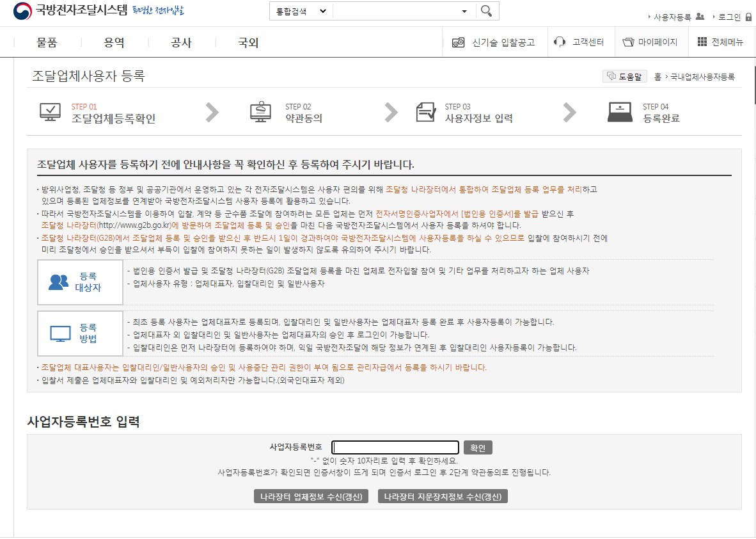Open the 도움말 help button
Image resolution: width=756 pixels, height=539 pixels.
tap(625, 76)
